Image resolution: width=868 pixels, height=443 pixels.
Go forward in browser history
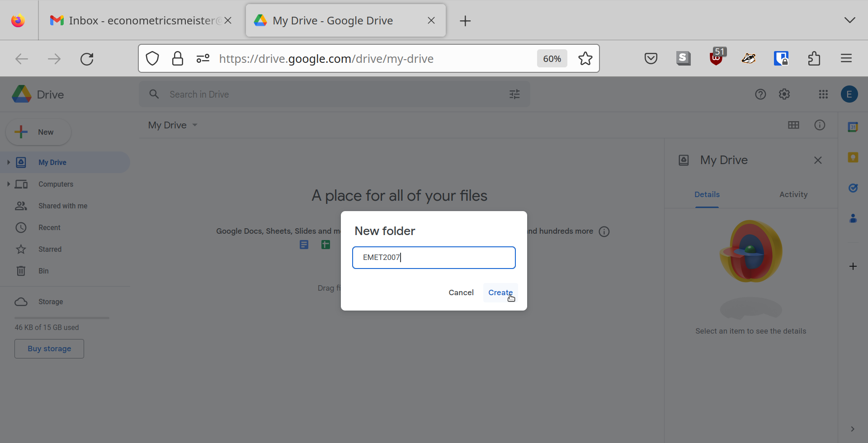[x=54, y=59]
